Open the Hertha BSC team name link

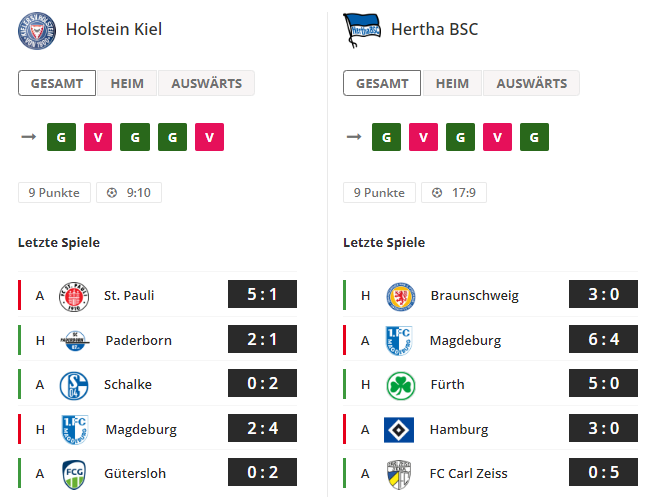(x=434, y=29)
